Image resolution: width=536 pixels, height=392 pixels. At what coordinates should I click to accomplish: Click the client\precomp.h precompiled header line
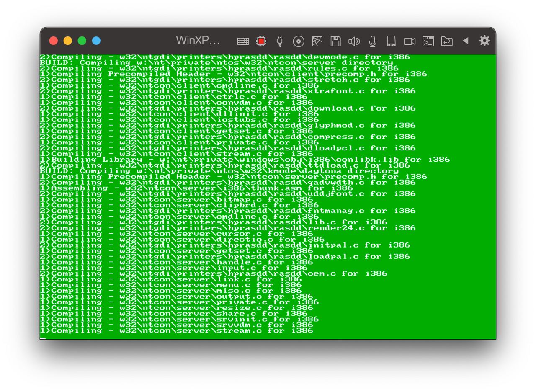233,74
